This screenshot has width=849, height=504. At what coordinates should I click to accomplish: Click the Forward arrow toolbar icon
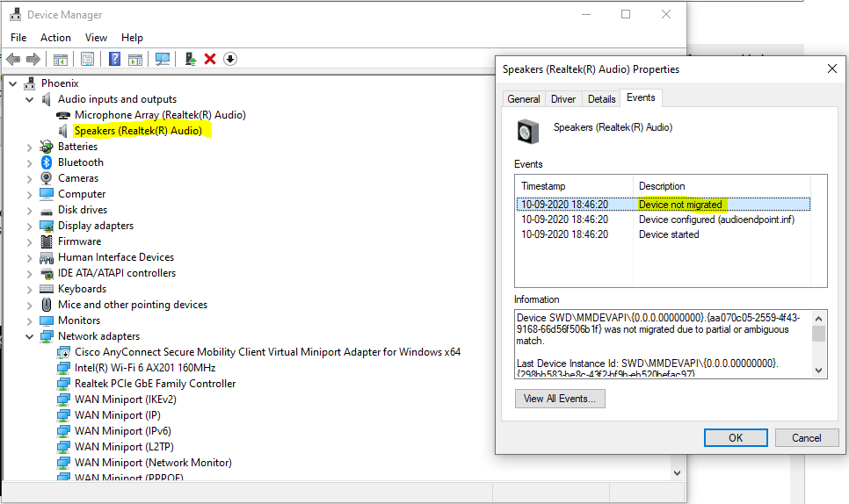[x=33, y=59]
